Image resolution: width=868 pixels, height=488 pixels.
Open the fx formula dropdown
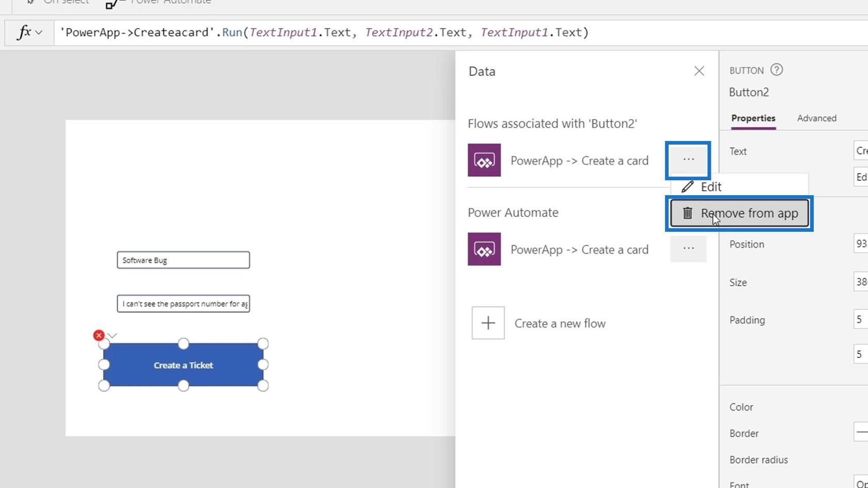point(29,33)
